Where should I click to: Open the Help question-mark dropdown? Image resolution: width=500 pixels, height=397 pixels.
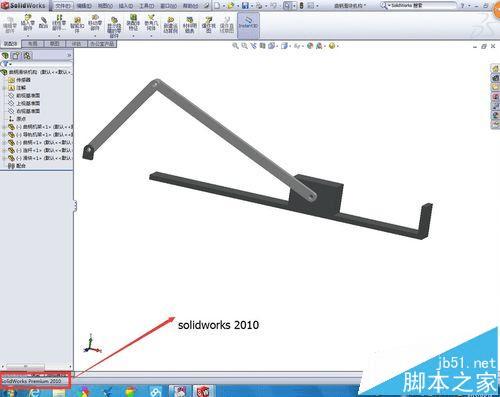(x=465, y=6)
